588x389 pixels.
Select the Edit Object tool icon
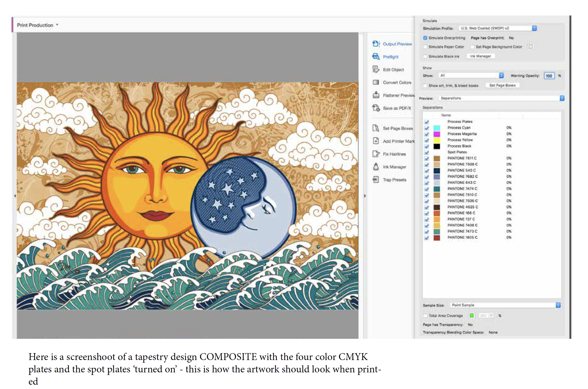tap(376, 69)
